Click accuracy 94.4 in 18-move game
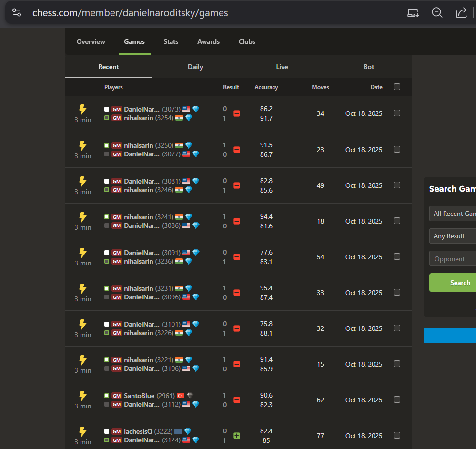The width and height of the screenshot is (476, 449). pyautogui.click(x=266, y=216)
